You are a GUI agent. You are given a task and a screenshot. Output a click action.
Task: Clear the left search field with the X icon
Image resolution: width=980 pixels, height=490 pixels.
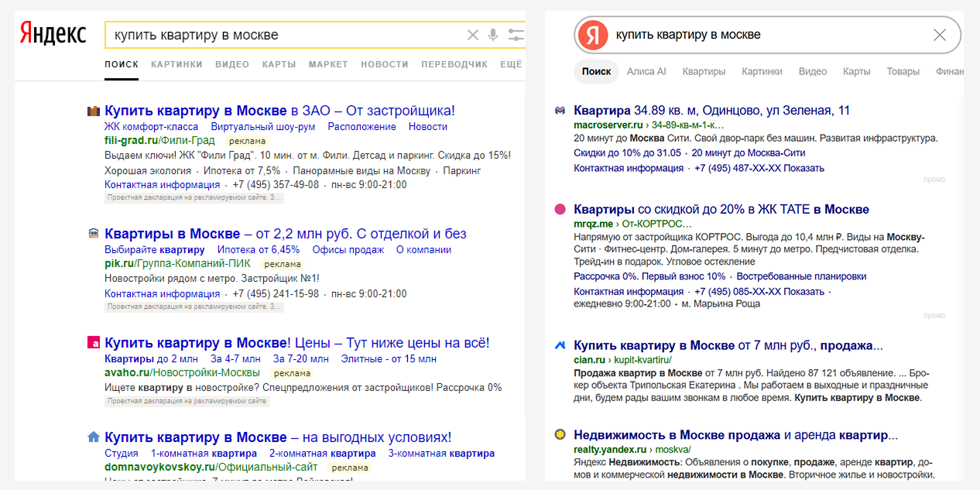473,35
